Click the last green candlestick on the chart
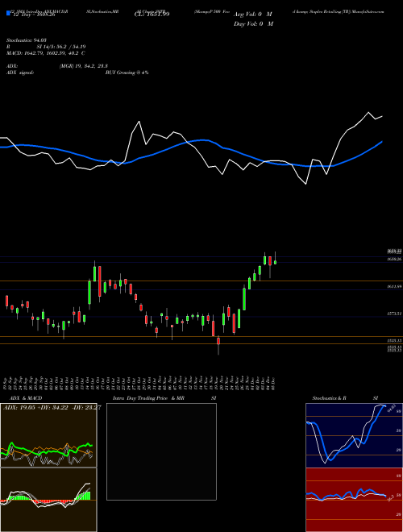Image resolution: width=403 pixels, height=532 pixels. pyautogui.click(x=275, y=260)
